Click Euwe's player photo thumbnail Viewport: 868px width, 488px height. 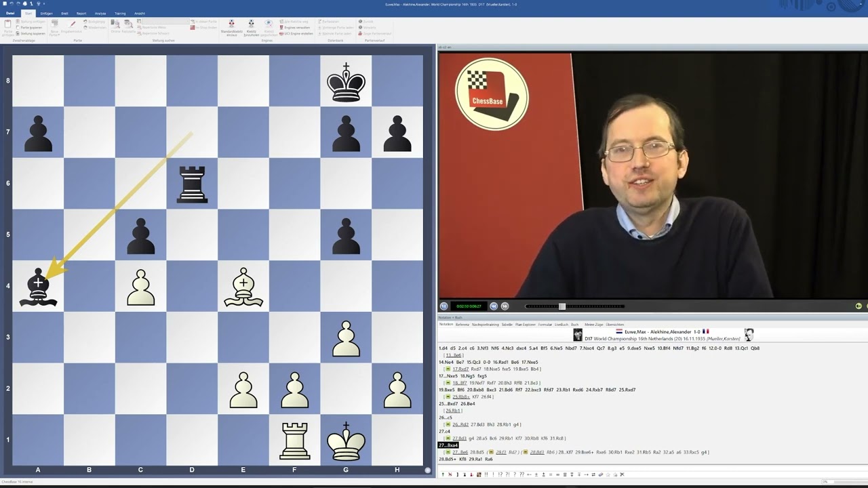[x=578, y=335]
